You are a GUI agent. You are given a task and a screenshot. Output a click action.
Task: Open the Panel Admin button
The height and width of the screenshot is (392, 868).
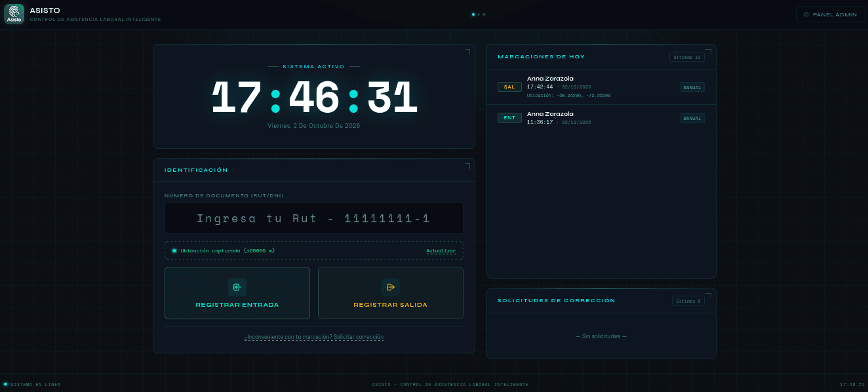[x=830, y=14]
